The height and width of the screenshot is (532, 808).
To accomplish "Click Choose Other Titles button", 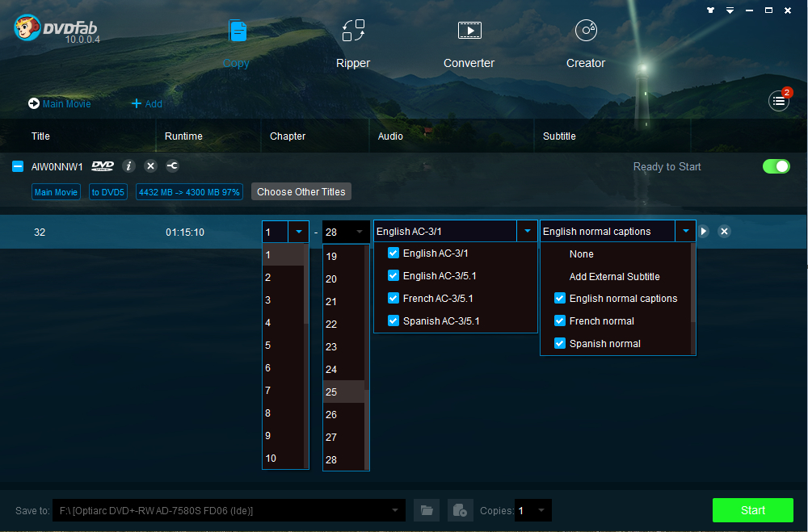I will pos(301,191).
